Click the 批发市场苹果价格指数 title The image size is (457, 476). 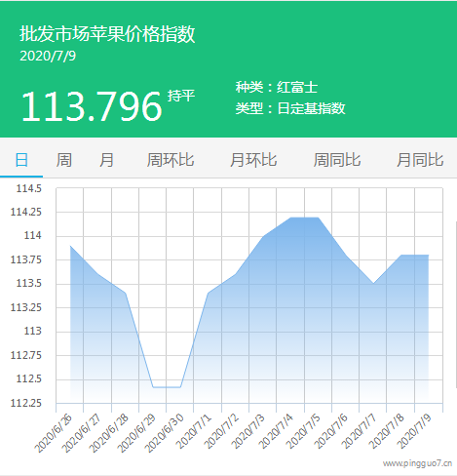click(x=107, y=34)
